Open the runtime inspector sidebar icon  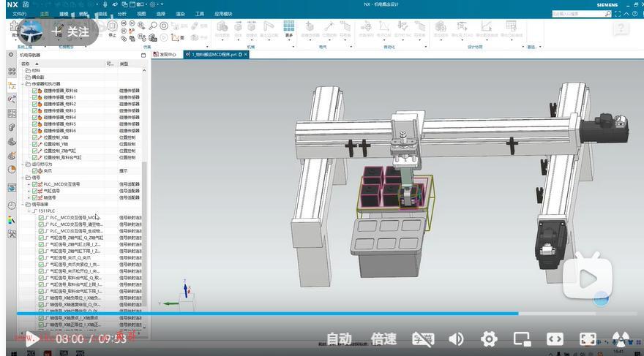(x=12, y=99)
